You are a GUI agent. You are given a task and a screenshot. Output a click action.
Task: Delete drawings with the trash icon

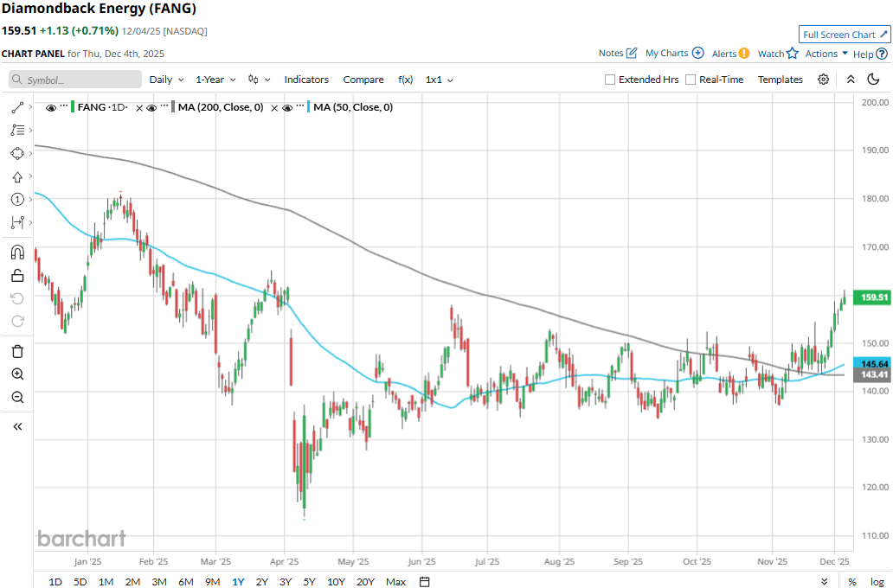click(17, 351)
